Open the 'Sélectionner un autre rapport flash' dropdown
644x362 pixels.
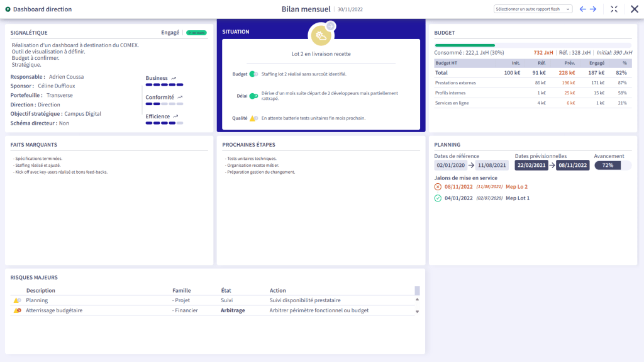[532, 9]
